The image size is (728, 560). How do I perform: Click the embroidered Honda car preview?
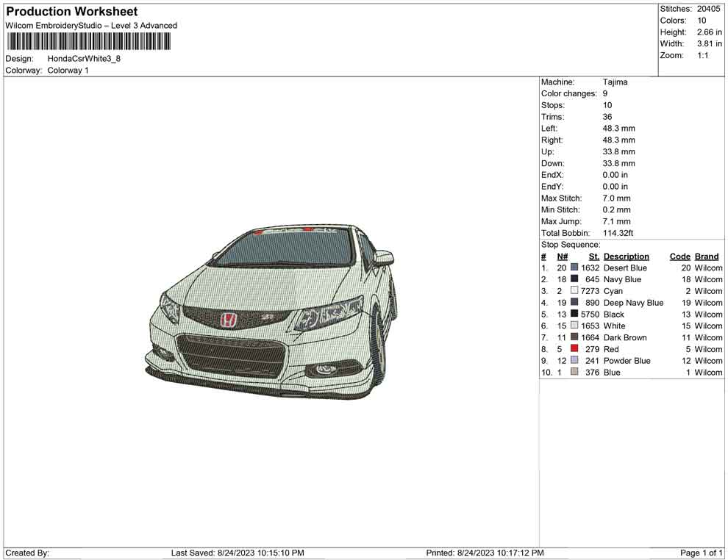tap(271, 312)
